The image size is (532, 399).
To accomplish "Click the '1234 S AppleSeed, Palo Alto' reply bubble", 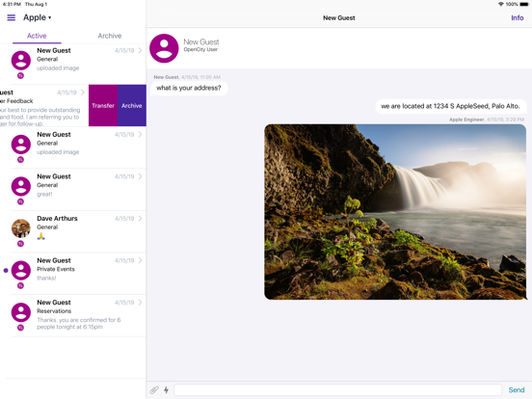I will pos(450,106).
